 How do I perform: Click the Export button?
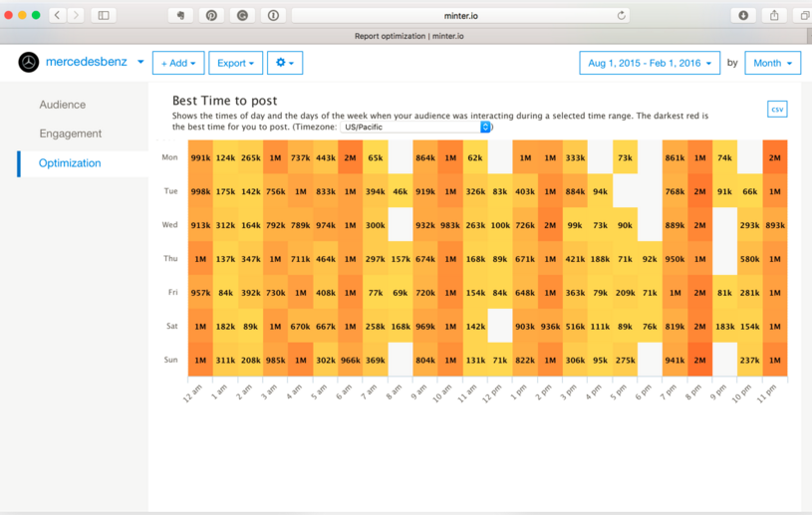point(235,63)
